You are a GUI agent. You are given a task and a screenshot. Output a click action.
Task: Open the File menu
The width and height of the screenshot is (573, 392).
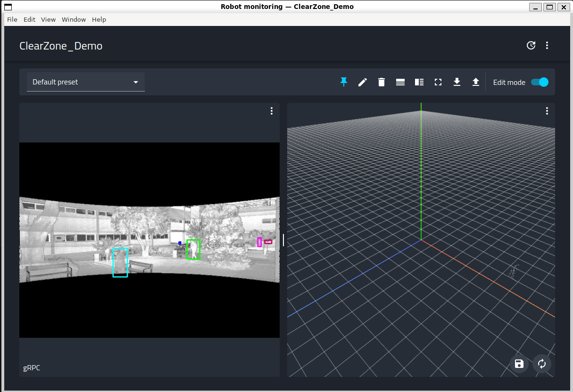[12, 19]
